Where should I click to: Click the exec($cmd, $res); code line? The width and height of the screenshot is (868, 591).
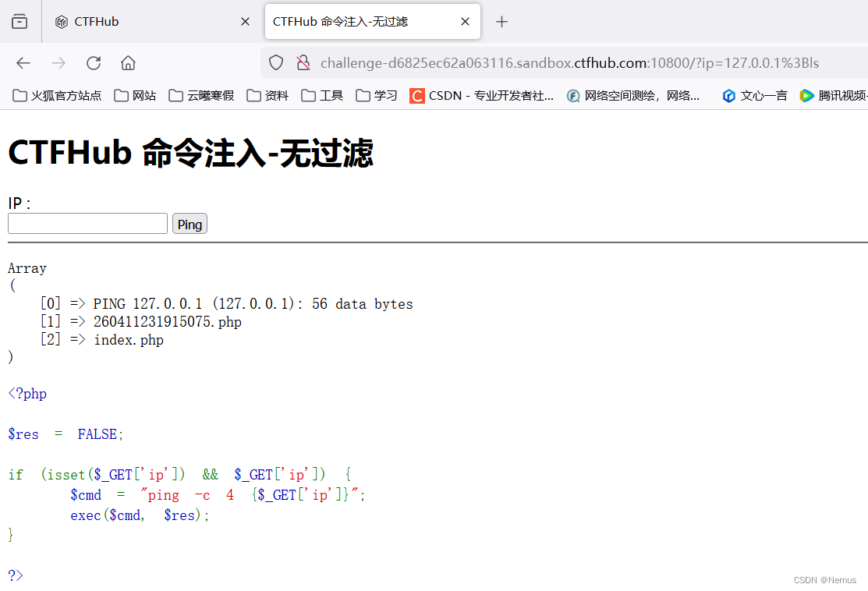pos(140,515)
